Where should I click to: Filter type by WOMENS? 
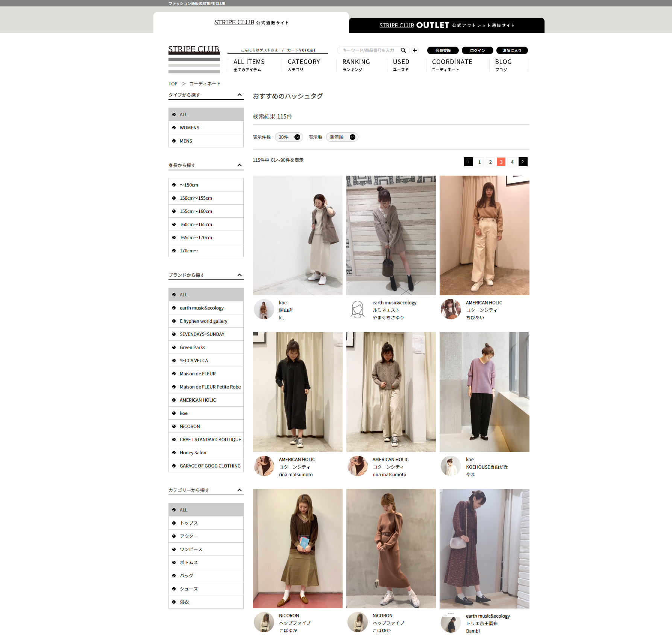coord(206,127)
